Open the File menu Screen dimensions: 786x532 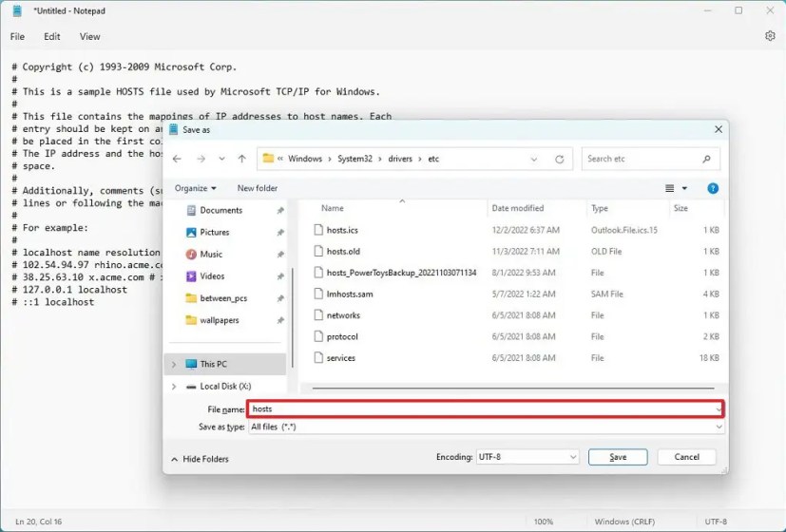[17, 36]
